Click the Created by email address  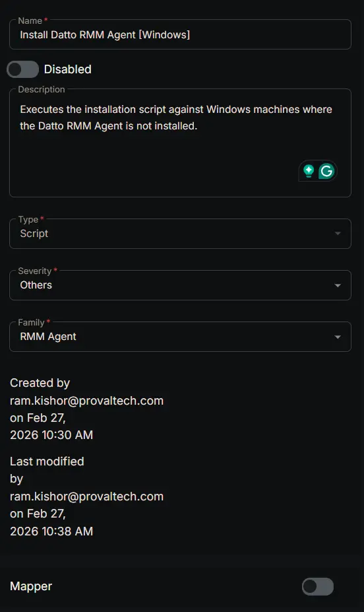(86, 401)
